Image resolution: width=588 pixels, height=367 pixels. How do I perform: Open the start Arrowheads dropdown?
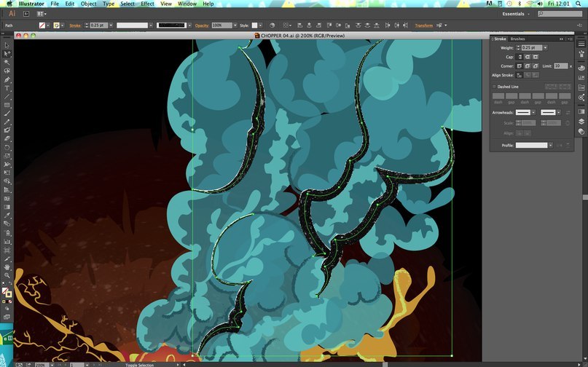click(x=533, y=112)
